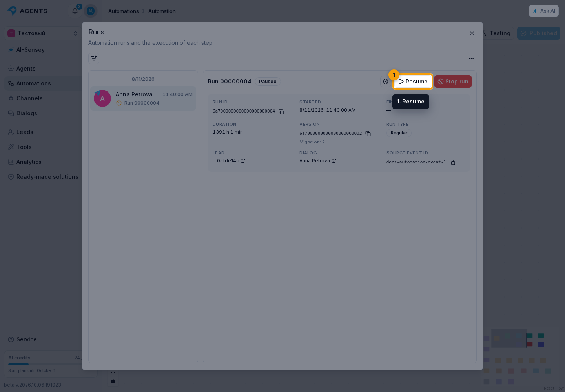Open Anna Petrova dialog link

tap(318, 161)
